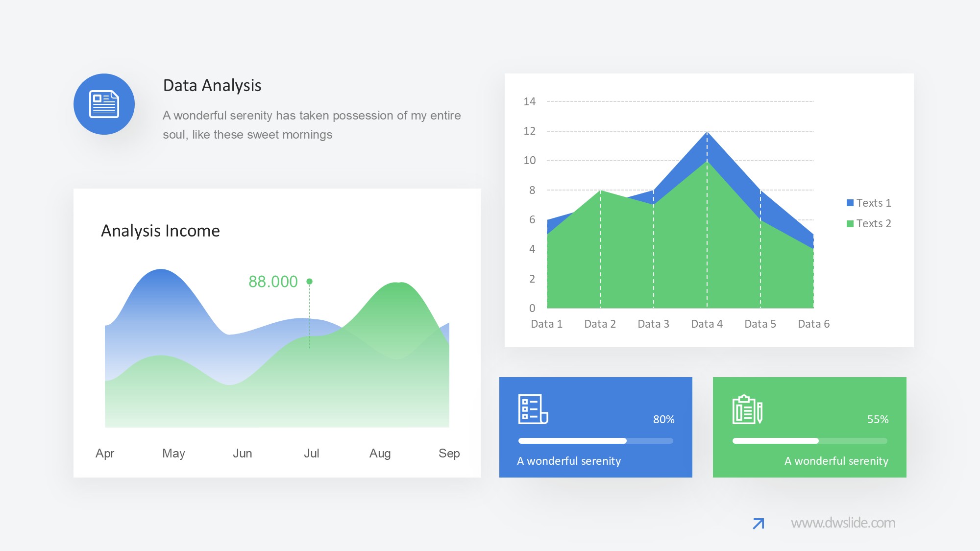The width and height of the screenshot is (980, 551).
Task: Select the Data Analysis heading
Action: pyautogui.click(x=212, y=85)
